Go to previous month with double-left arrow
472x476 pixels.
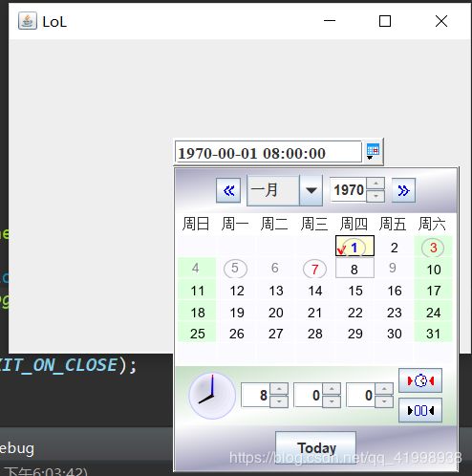(228, 190)
